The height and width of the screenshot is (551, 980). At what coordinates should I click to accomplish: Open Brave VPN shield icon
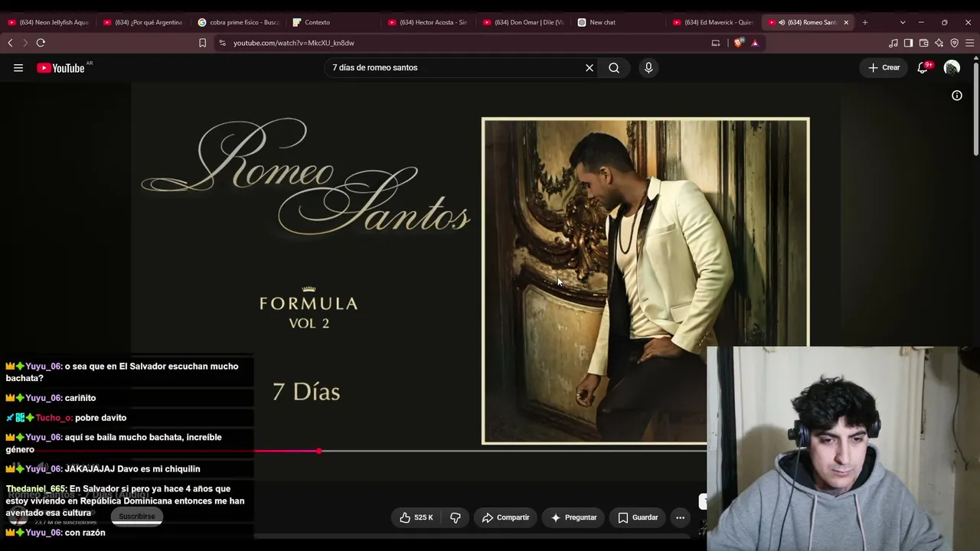pyautogui.click(x=954, y=43)
